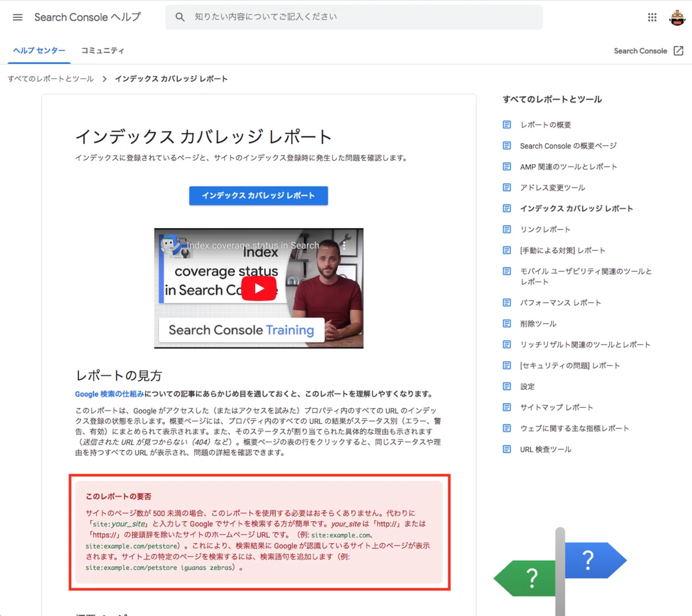Open Search Console の概要ページ sidebar link

point(568,146)
